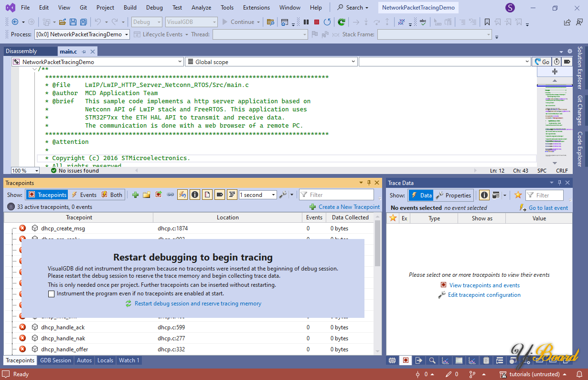Expand the Process NetworkPacketTracingDemo dropdown

pyautogui.click(x=127, y=34)
